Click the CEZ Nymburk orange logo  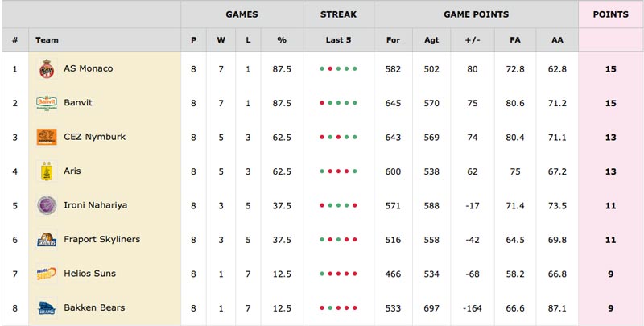[47, 137]
